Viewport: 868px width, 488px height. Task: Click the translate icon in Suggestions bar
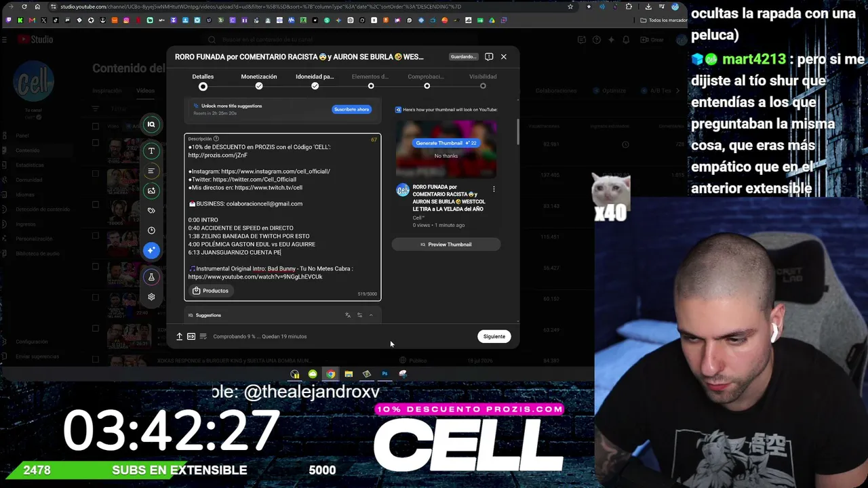348,315
